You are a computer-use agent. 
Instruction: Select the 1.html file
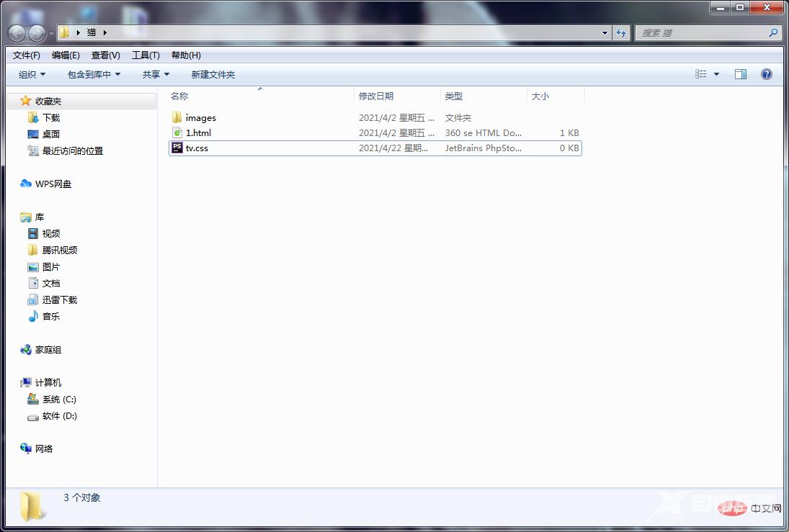[x=198, y=133]
